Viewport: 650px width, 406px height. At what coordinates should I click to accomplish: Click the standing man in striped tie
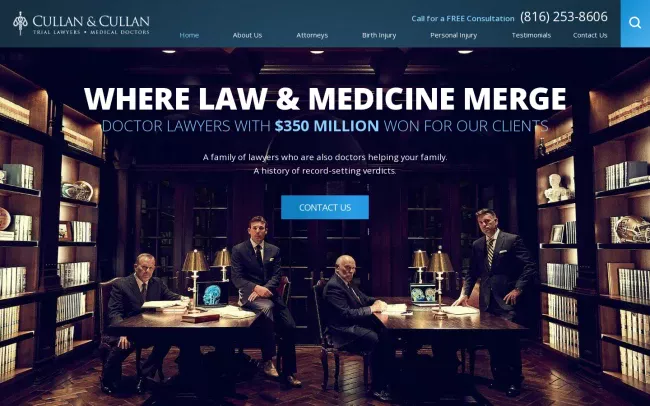[499, 290]
